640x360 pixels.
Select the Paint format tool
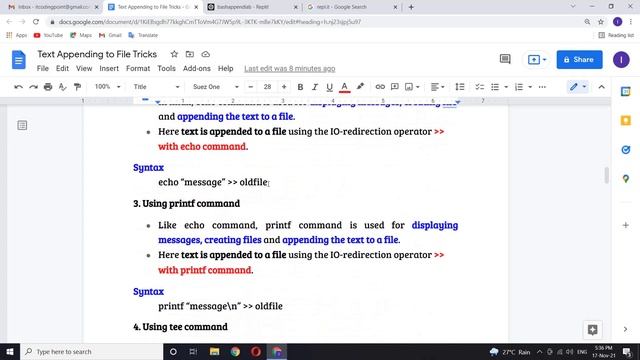tap(77, 87)
